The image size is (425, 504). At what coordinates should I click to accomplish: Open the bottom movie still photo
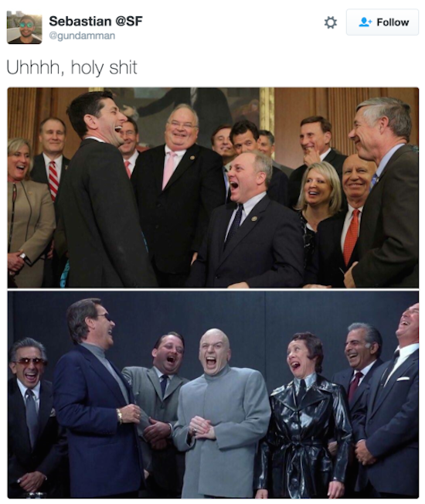[213, 395]
